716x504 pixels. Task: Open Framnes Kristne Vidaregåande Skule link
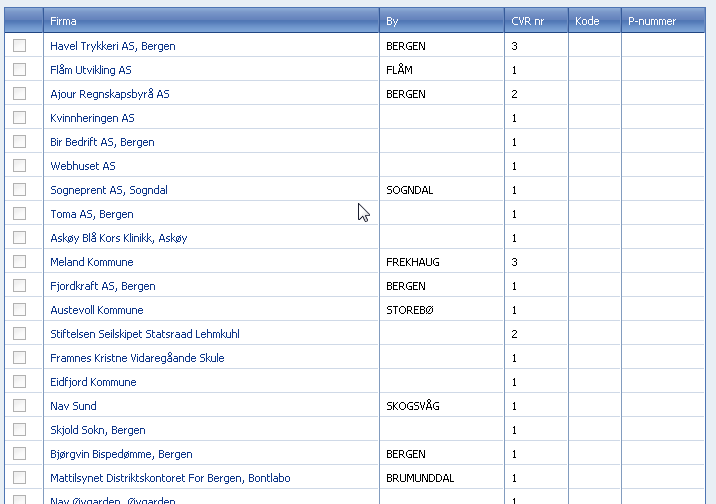(137, 358)
